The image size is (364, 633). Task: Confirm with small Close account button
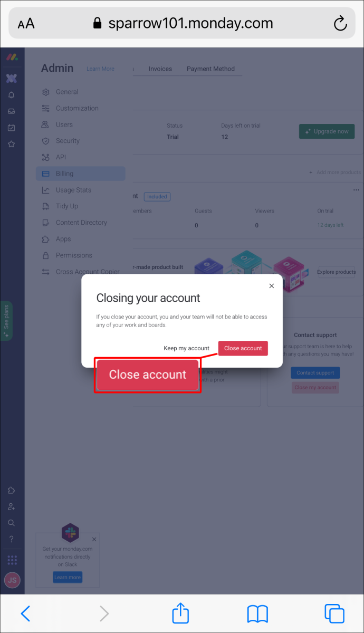coord(243,348)
